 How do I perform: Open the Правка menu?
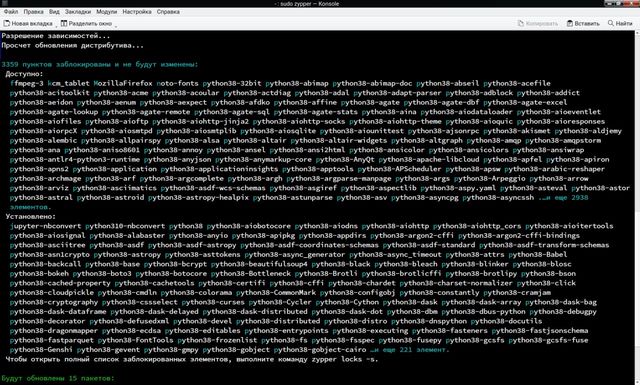coord(33,12)
